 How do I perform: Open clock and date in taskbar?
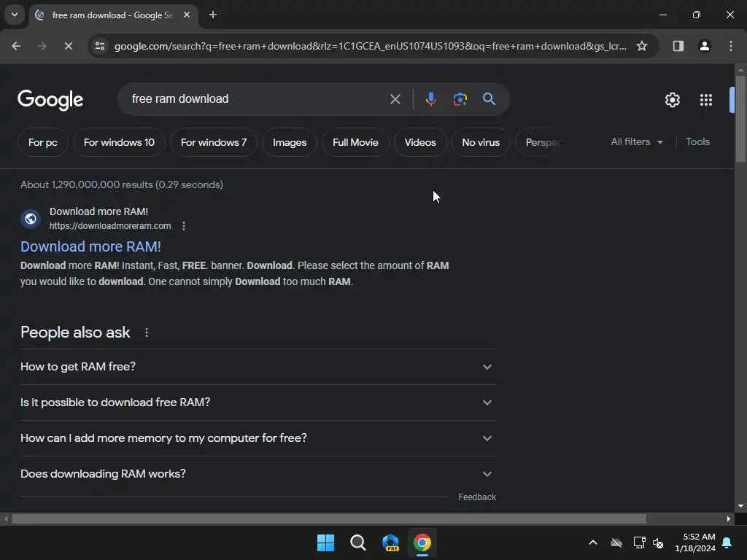[695, 542]
